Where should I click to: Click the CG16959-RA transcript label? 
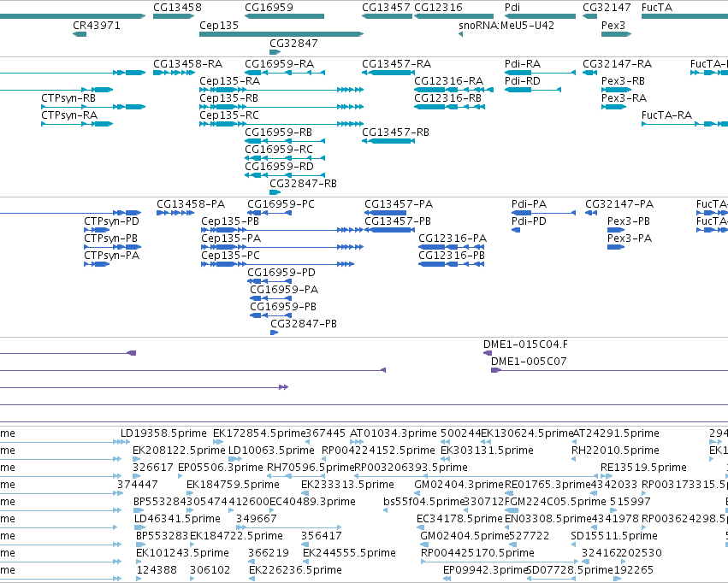point(279,63)
